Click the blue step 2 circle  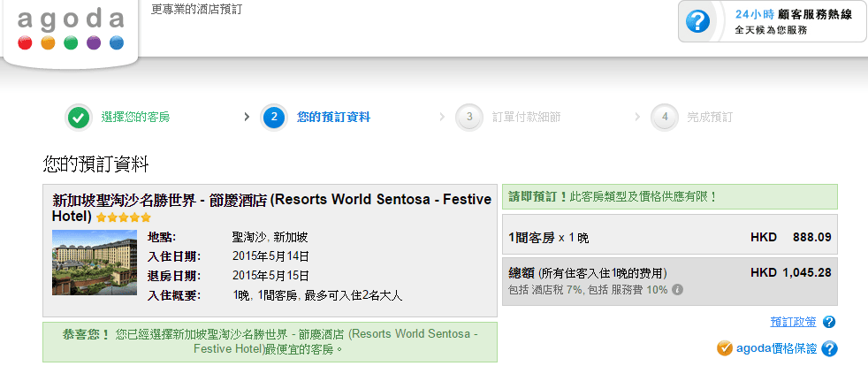click(274, 117)
